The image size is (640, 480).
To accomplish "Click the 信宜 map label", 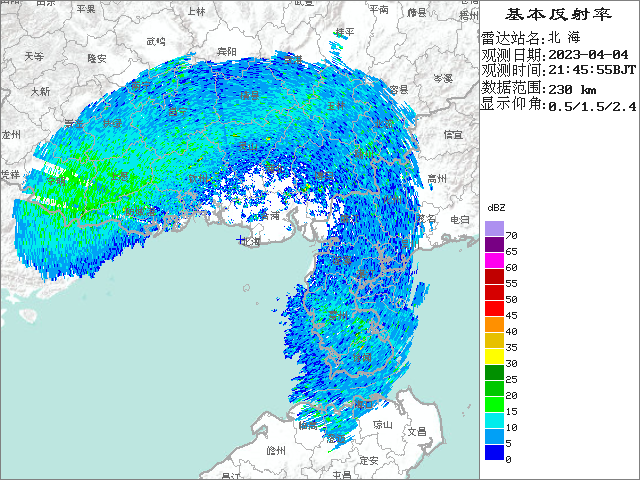I will coord(453,134).
